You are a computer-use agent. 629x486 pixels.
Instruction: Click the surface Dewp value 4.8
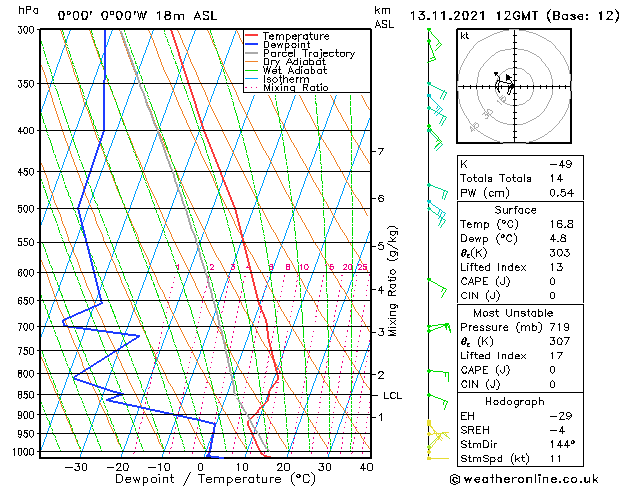[558, 239]
